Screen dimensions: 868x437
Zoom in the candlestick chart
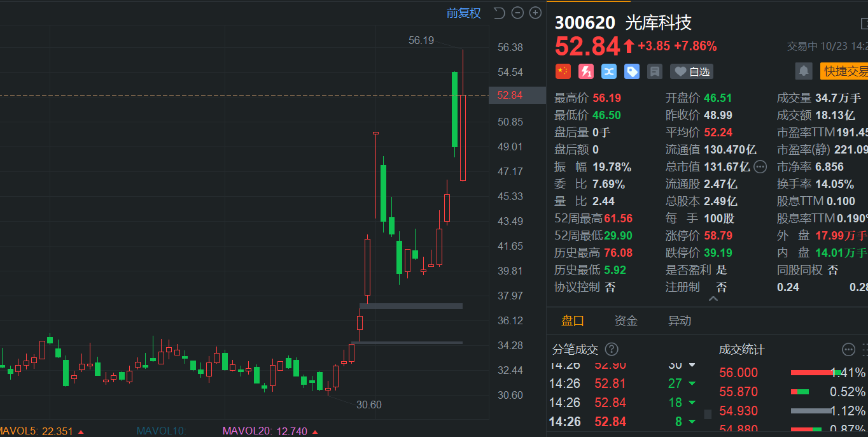[x=535, y=13]
